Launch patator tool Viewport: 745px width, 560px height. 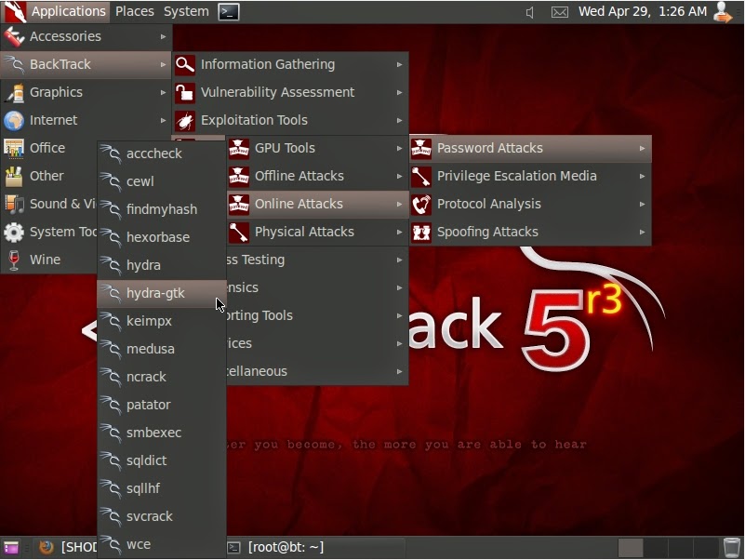click(162, 405)
